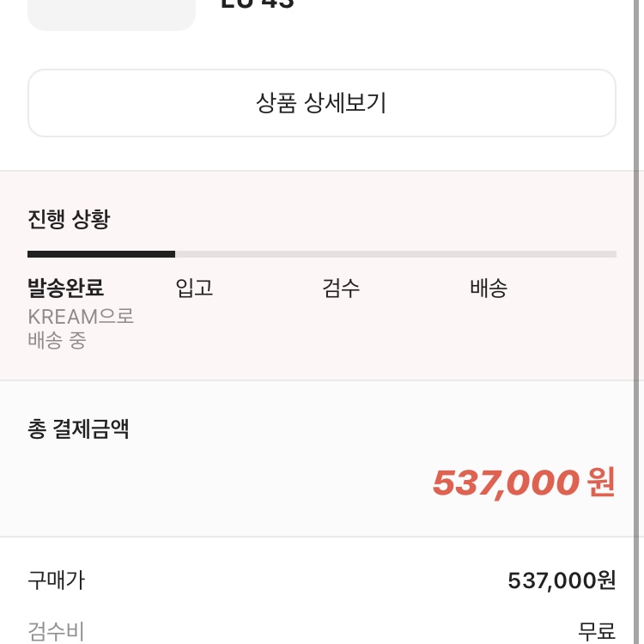Click the dark filled progress bar segment

click(x=101, y=254)
